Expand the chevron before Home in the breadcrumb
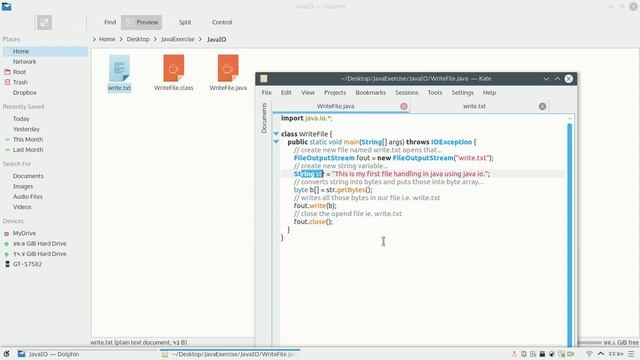The width and height of the screenshot is (640, 360). tap(94, 39)
